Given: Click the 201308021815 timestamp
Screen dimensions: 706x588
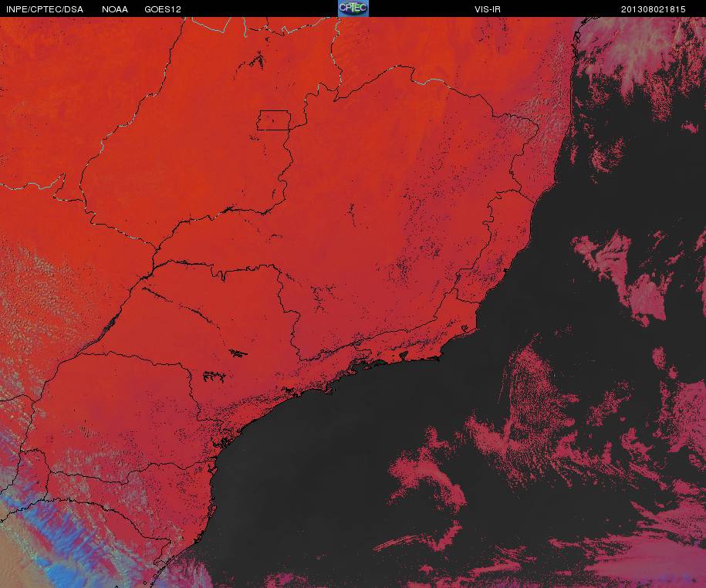Looking at the screenshot, I should 653,9.
